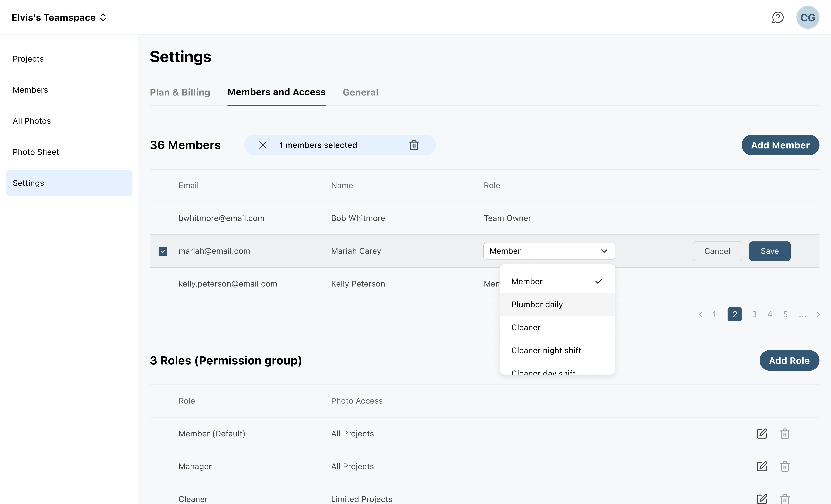The width and height of the screenshot is (831, 504).
Task: Switch to the General tab
Action: 360,92
